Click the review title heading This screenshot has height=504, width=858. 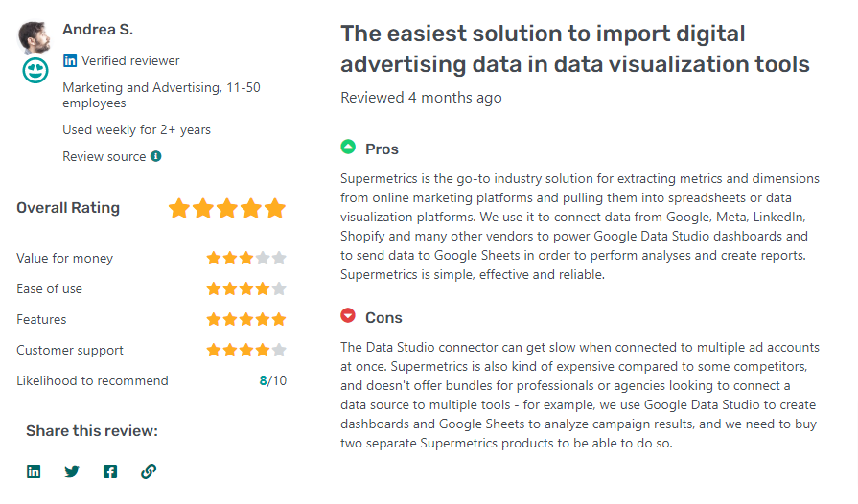click(x=574, y=49)
